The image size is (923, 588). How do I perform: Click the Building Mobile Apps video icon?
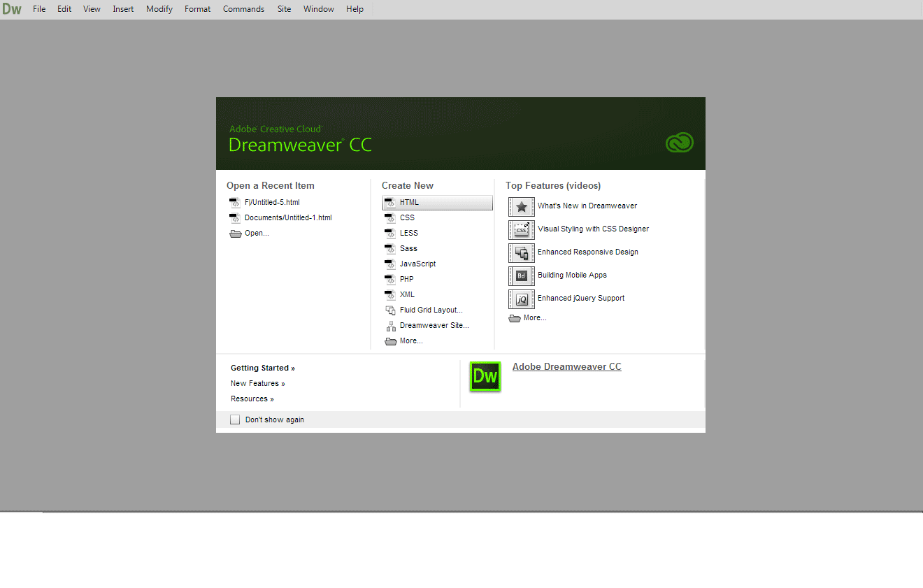pos(522,275)
